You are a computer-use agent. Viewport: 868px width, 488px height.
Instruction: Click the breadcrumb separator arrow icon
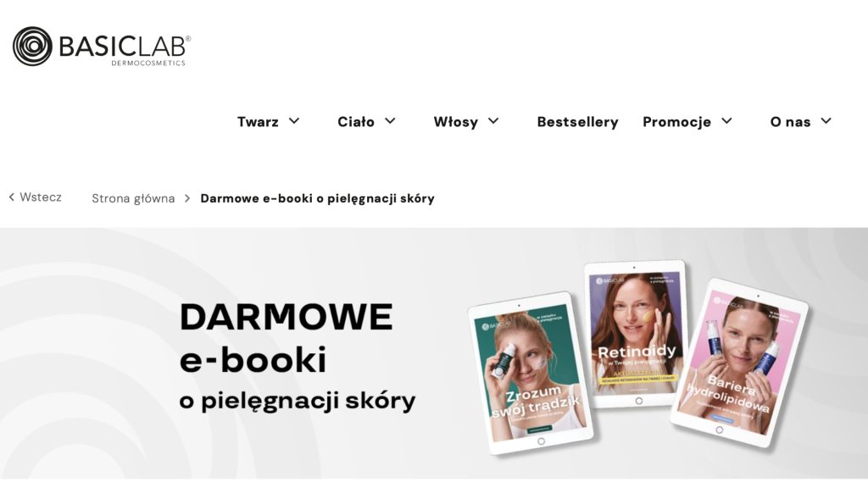pyautogui.click(x=187, y=198)
